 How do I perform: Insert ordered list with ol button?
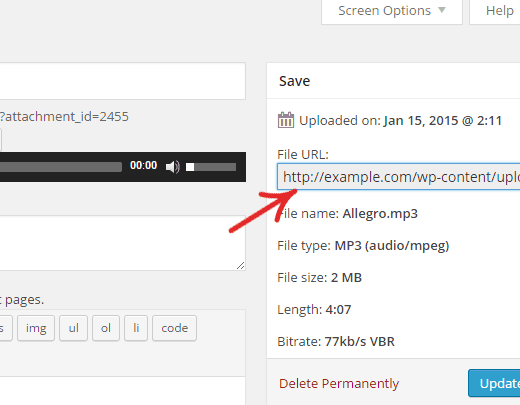click(x=106, y=328)
